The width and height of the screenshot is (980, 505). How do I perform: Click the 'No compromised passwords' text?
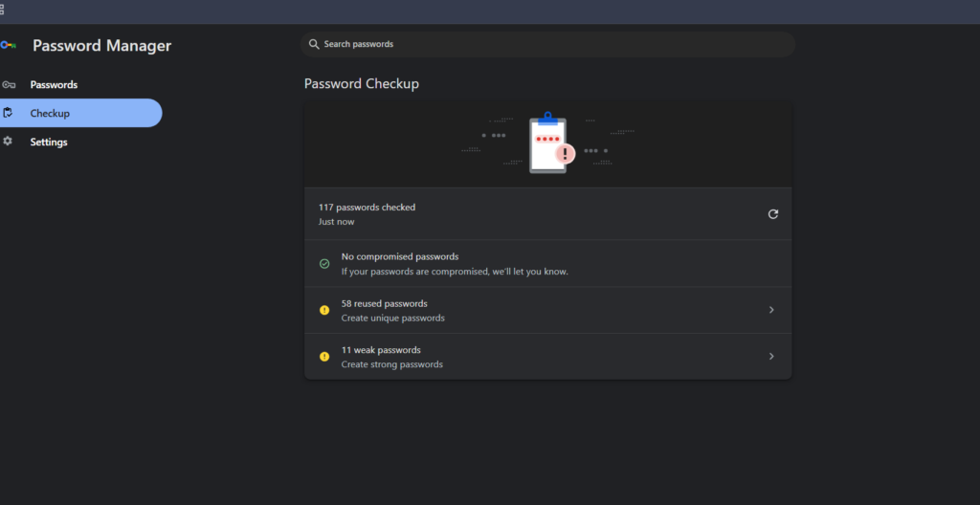[400, 257]
